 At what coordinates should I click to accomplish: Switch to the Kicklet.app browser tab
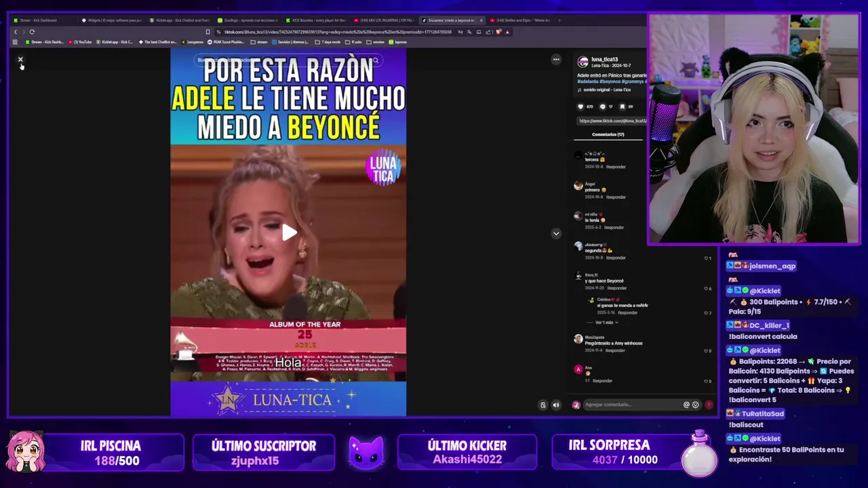tap(180, 20)
